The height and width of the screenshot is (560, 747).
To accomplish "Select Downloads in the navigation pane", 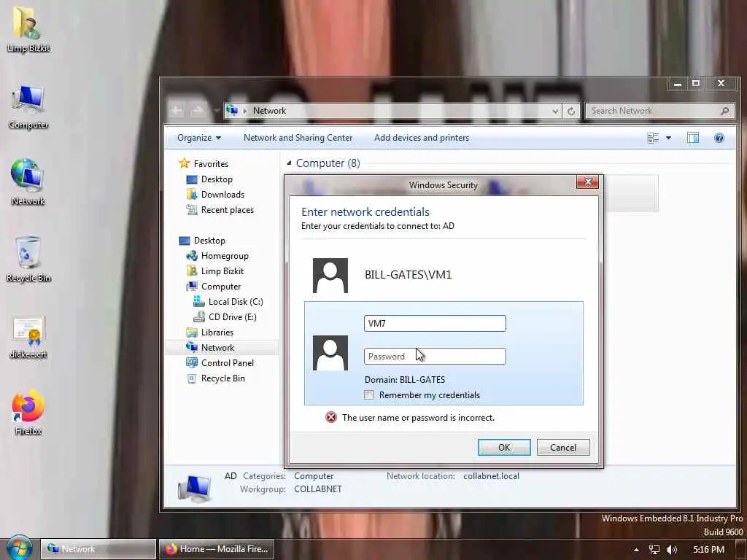I will tap(222, 194).
